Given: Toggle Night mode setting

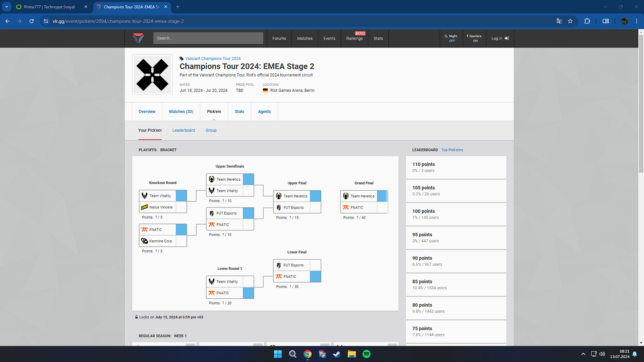Looking at the screenshot, I should pyautogui.click(x=451, y=38).
